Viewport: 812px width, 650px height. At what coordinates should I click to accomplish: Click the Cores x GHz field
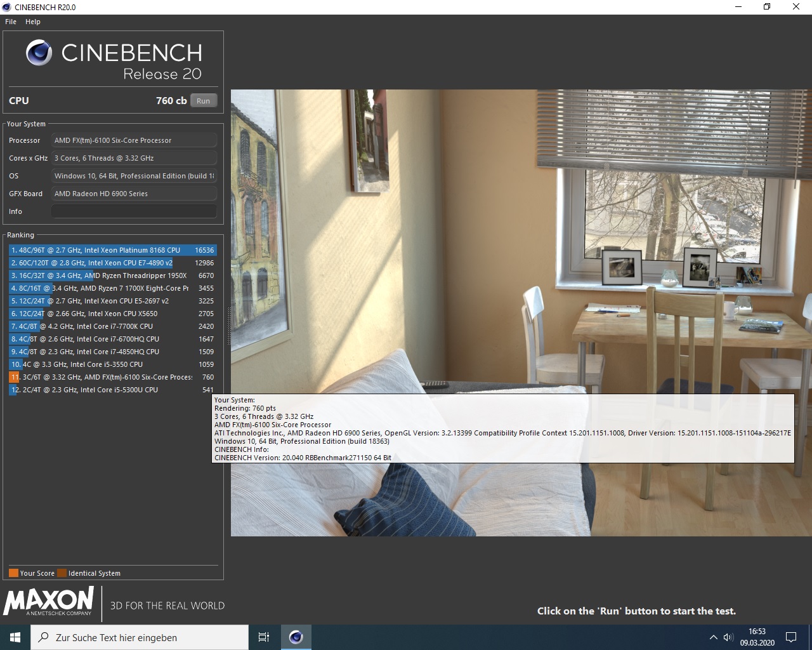pos(134,158)
